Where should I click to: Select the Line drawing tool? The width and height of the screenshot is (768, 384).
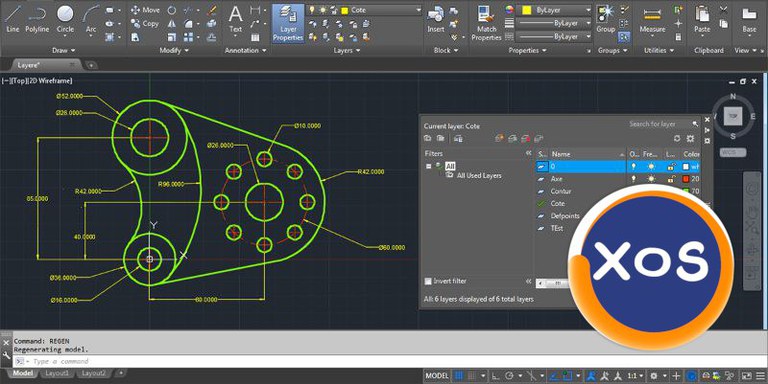pyautogui.click(x=13, y=19)
